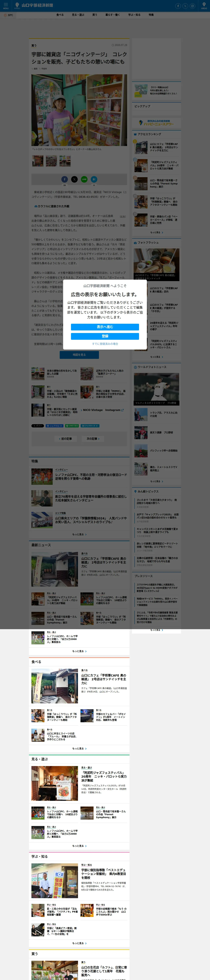Image resolution: width=210 pixels, height=980 pixels.
Task: Open the 学ぶ・知る navigation menu item
Action: pyautogui.click(x=134, y=15)
